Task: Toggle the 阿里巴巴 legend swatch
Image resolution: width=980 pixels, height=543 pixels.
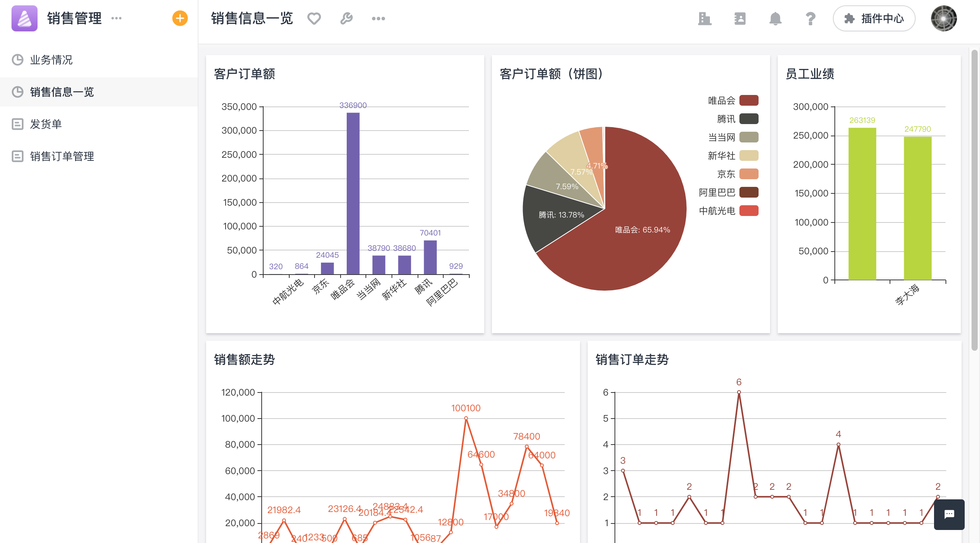Action: pos(749,192)
